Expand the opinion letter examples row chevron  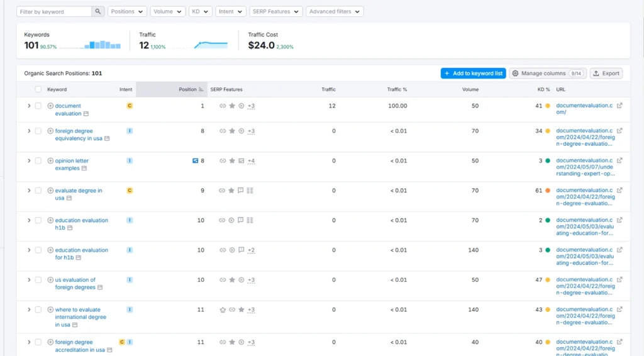point(29,160)
